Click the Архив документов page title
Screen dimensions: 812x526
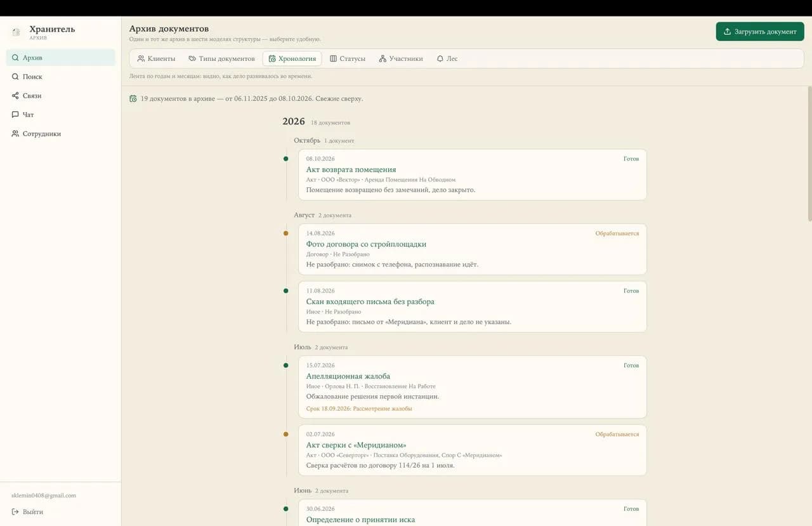169,29
